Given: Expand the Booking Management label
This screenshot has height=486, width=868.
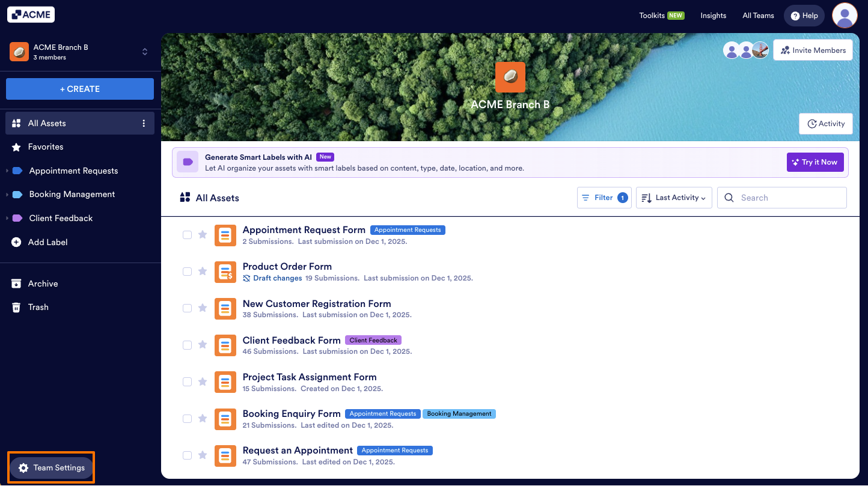Looking at the screenshot, I should (7, 195).
